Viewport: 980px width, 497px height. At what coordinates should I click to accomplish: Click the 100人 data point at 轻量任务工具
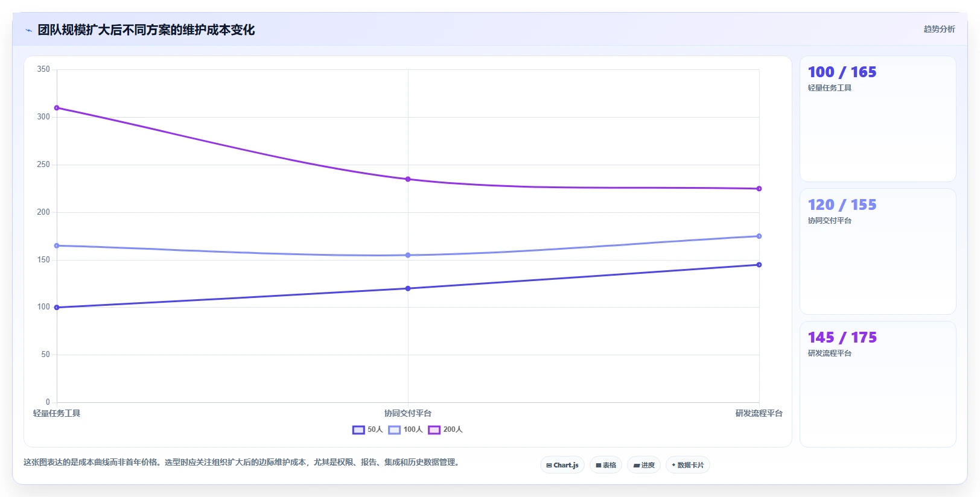point(57,245)
